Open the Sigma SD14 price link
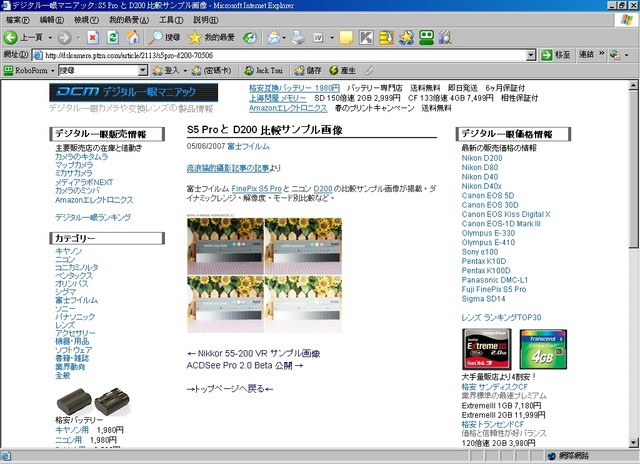 [x=483, y=299]
